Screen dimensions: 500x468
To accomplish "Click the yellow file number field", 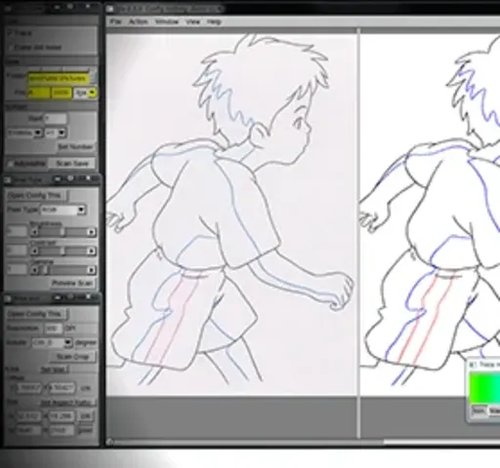I will (x=61, y=92).
